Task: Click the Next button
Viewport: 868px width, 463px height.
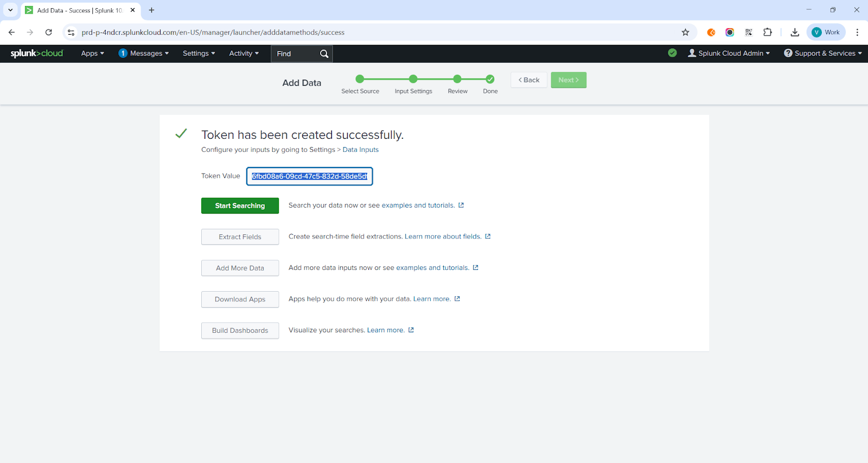Action: tap(569, 80)
